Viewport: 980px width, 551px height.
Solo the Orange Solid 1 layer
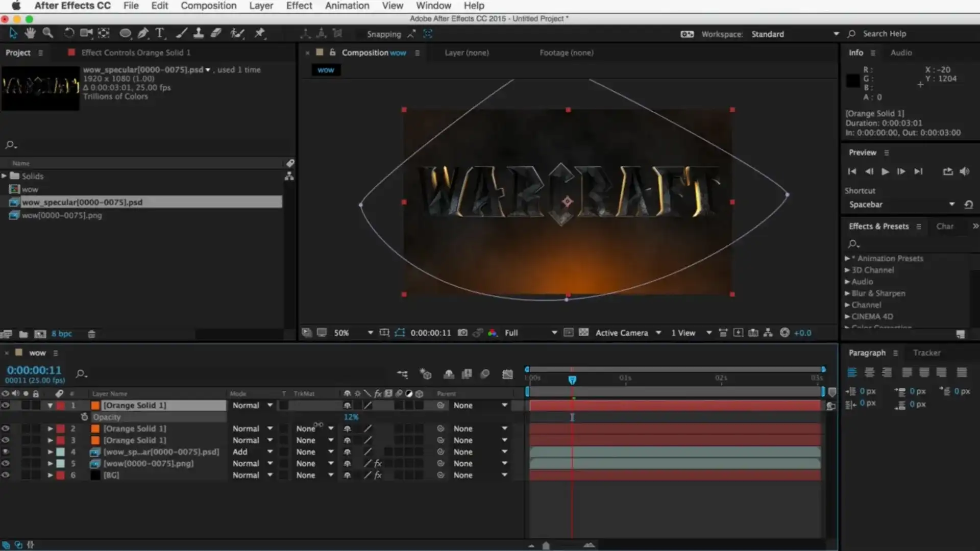coord(26,405)
